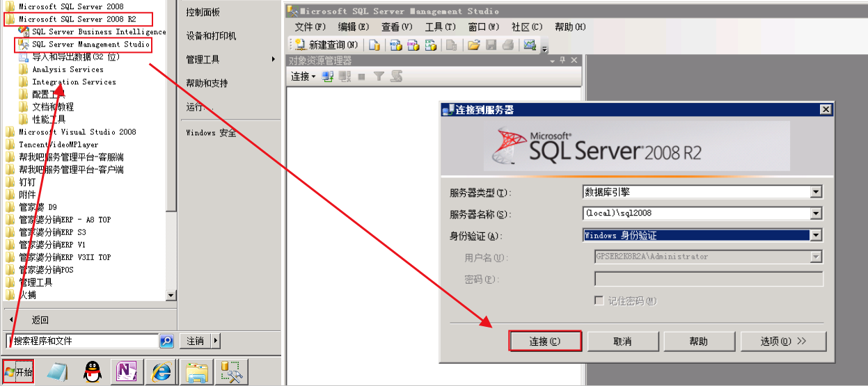868x386 pixels.
Task: Click the 搜索程序和文件 search field
Action: (82, 341)
